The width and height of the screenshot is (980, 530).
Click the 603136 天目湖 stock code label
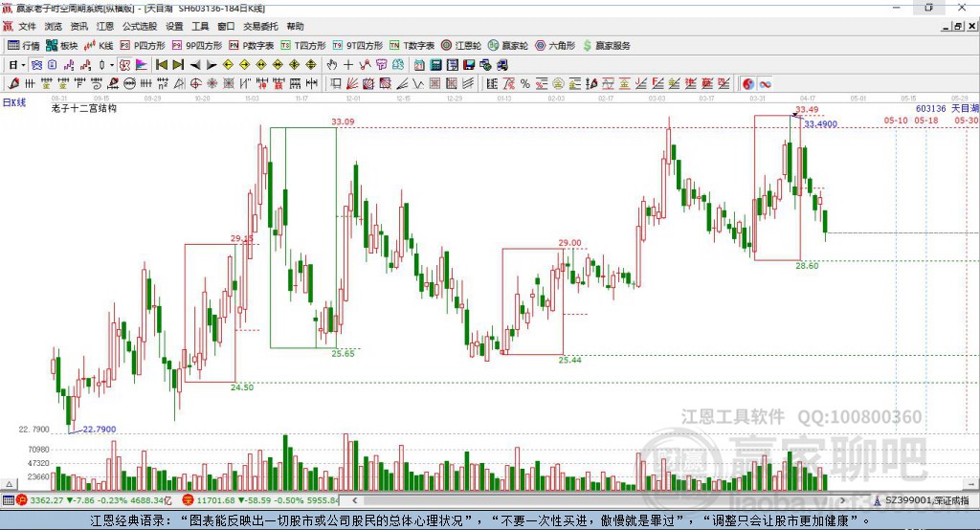coord(947,108)
